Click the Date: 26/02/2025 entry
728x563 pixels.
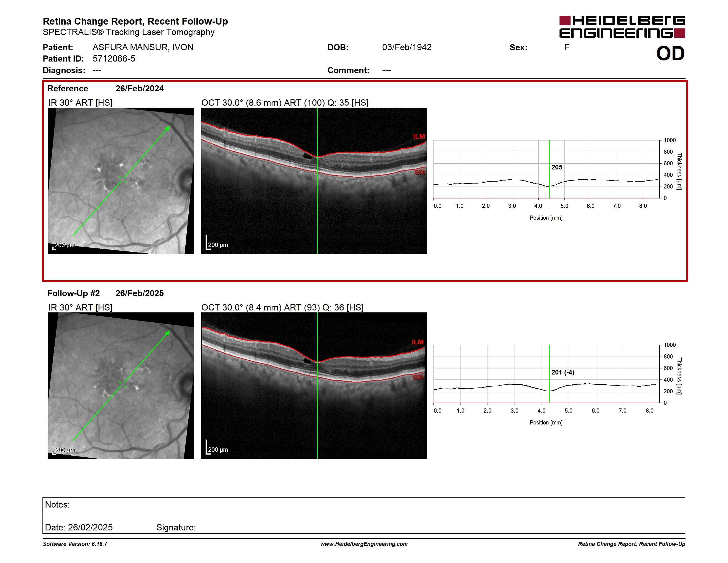pyautogui.click(x=79, y=527)
